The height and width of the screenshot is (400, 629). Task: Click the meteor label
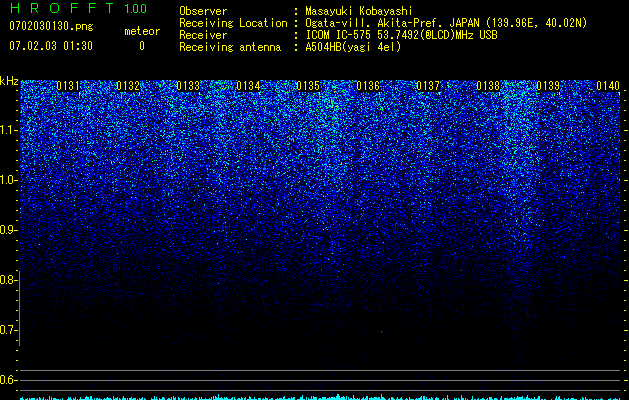click(x=142, y=31)
